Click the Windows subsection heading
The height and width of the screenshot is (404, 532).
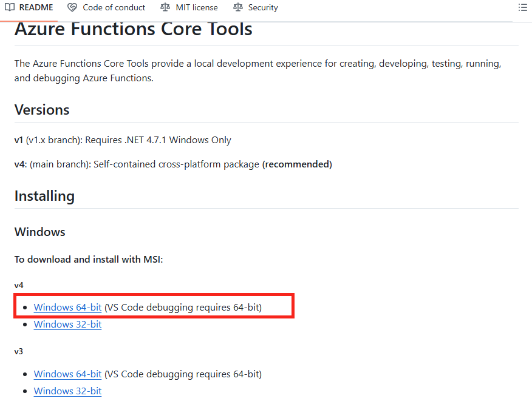pyautogui.click(x=39, y=232)
